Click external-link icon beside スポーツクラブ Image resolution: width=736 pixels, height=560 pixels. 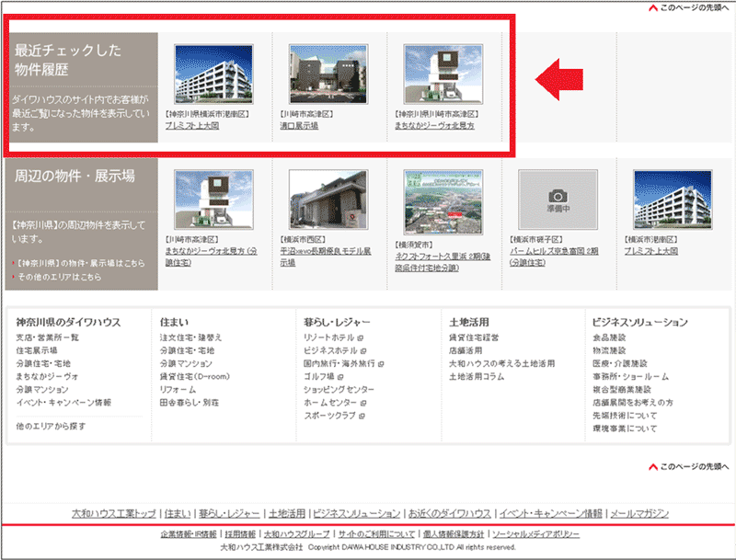point(362,416)
